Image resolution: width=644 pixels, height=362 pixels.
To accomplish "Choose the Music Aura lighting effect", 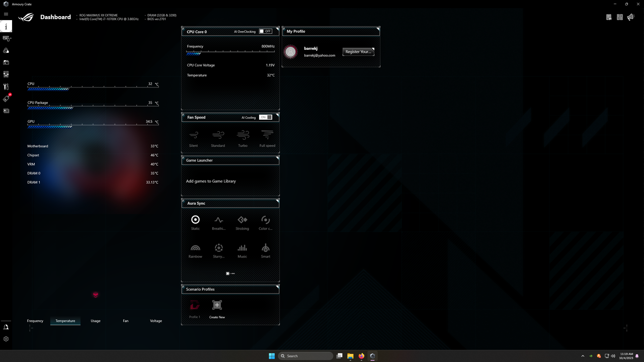I will [x=242, y=250].
